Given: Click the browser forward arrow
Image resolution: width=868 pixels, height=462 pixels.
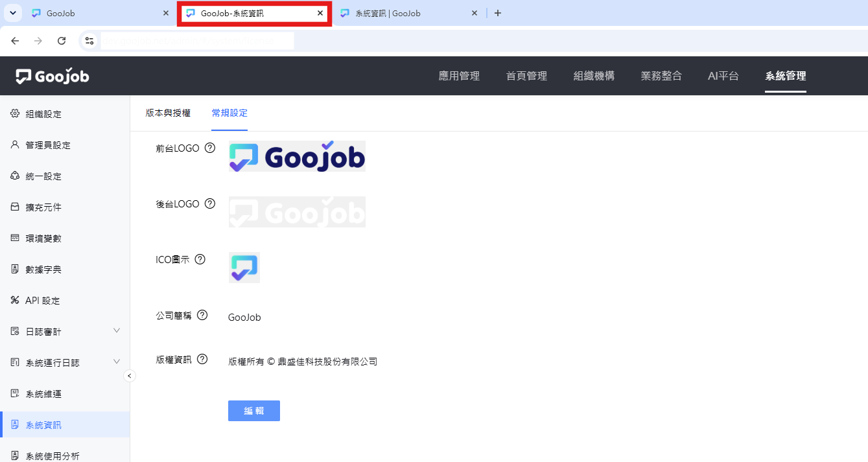Looking at the screenshot, I should click(x=38, y=41).
